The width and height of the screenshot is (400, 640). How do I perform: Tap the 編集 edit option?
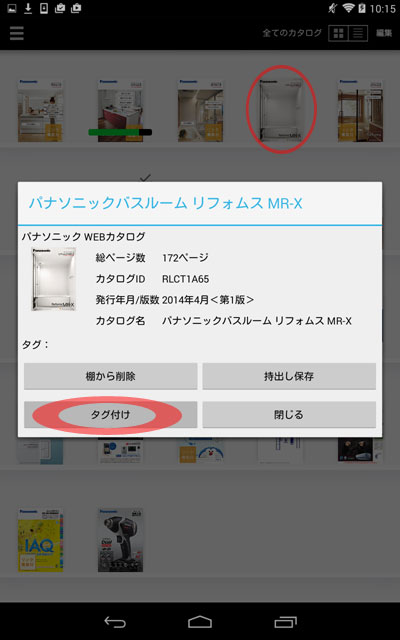coord(384,33)
